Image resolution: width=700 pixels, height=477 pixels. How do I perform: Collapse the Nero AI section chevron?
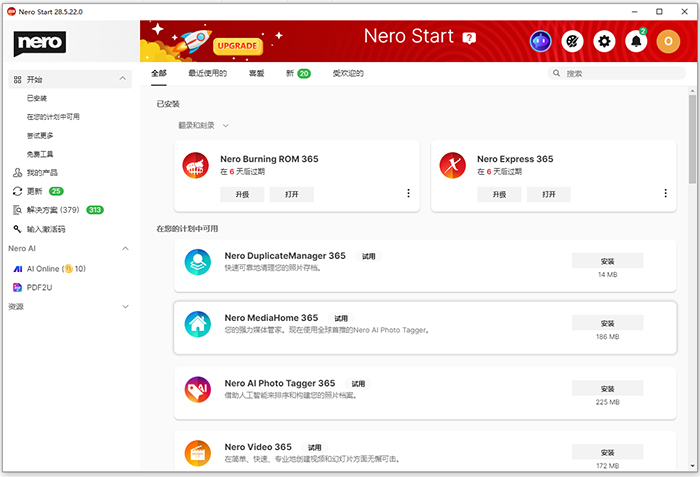[x=125, y=248]
